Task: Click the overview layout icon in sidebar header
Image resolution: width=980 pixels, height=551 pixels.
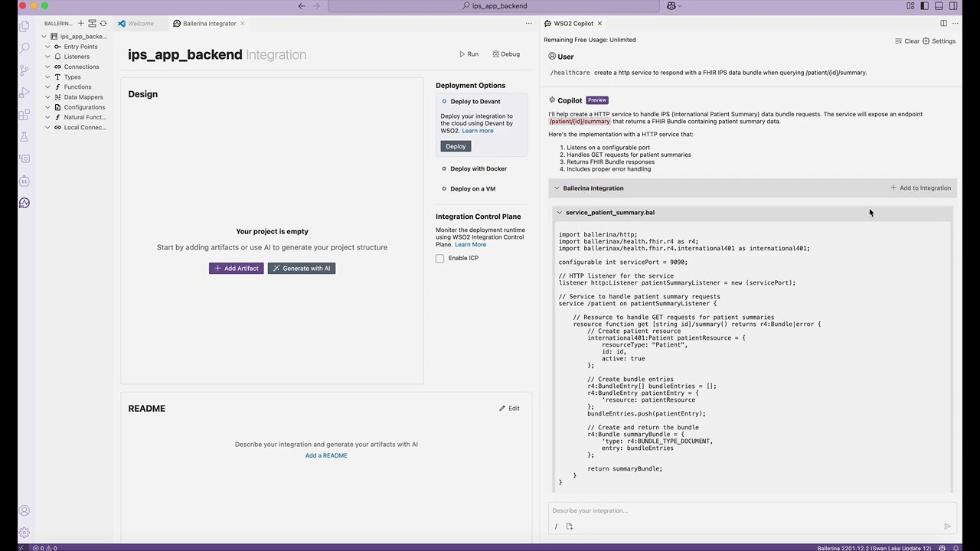Action: pyautogui.click(x=92, y=24)
